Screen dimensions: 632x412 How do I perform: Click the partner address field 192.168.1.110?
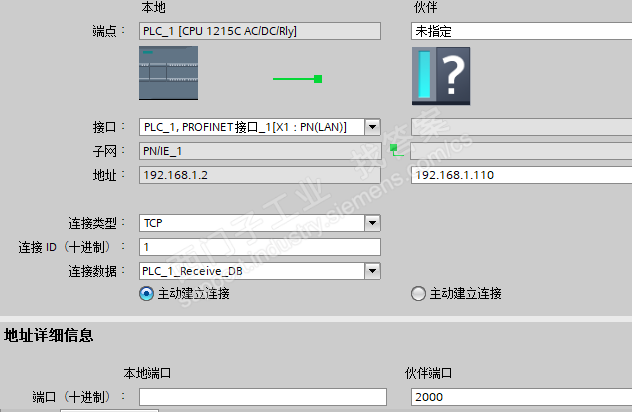pos(522,175)
